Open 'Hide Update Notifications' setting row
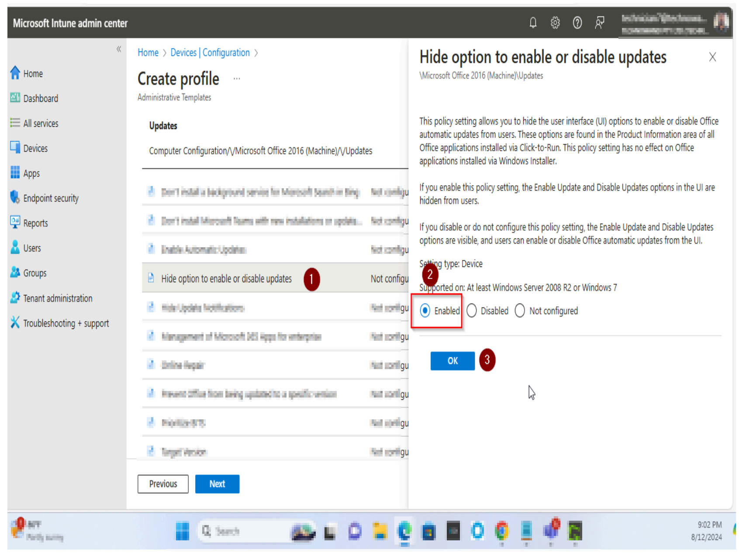 pos(275,308)
